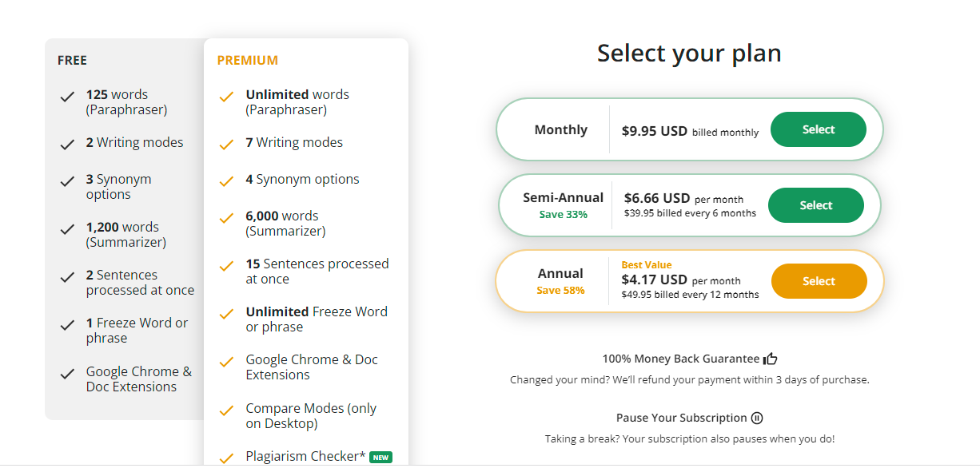Click the PREMIUM column heading
The width and height of the screenshot is (980, 468).
tap(248, 60)
